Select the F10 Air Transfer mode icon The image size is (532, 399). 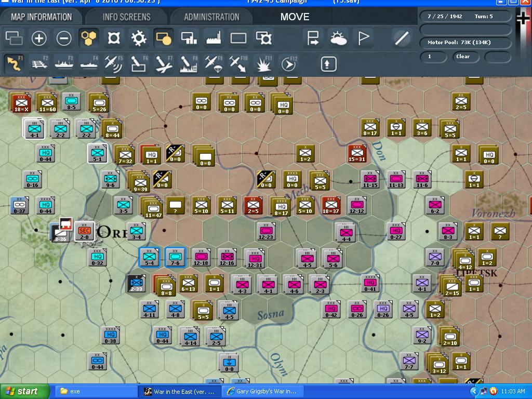pyautogui.click(x=238, y=64)
